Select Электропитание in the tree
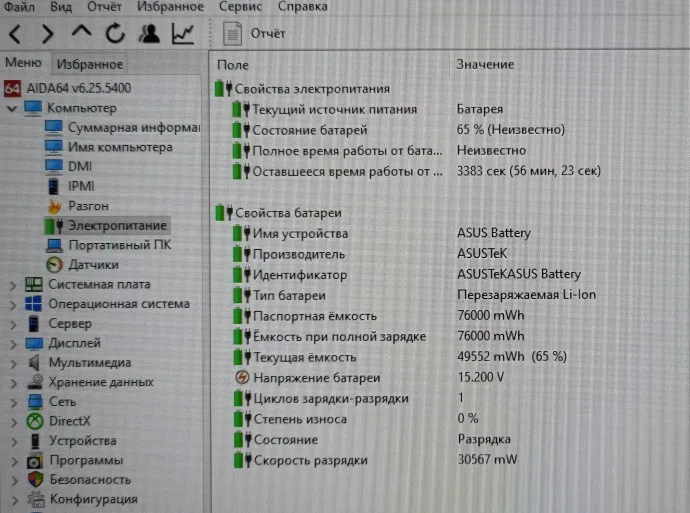Screen dimensions: 690x513 click(x=106, y=226)
